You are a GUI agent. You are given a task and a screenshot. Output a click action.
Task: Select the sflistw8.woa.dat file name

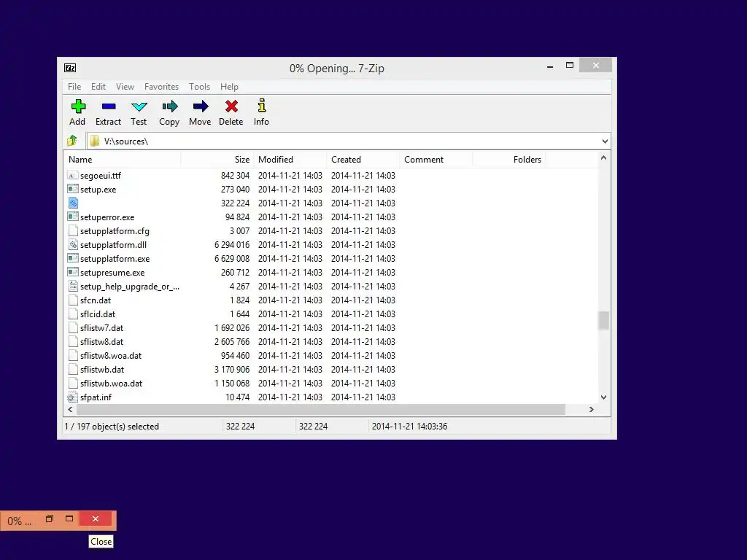tap(111, 355)
